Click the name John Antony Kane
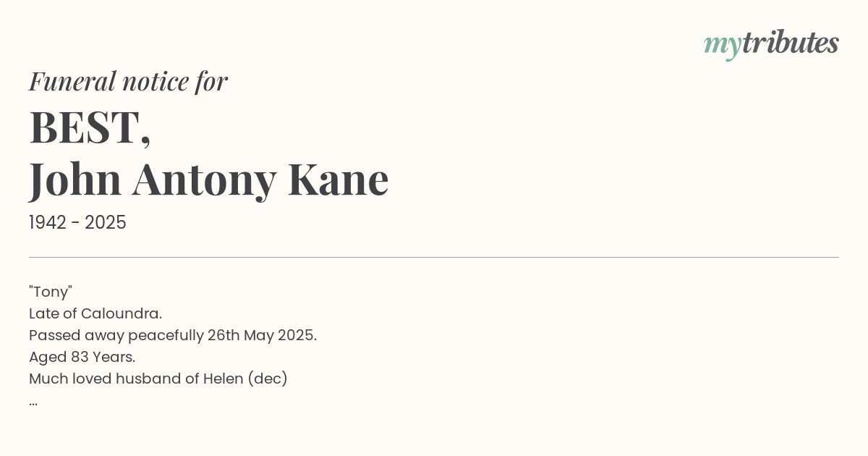868x456 pixels. click(x=209, y=180)
